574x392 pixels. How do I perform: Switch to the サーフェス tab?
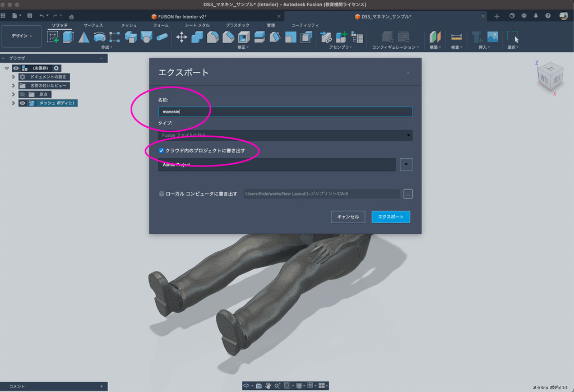tap(93, 26)
